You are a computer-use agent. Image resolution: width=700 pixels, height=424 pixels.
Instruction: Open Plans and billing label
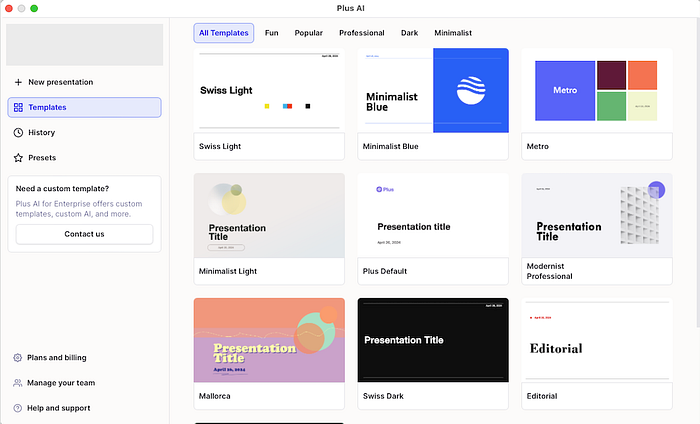pos(57,357)
